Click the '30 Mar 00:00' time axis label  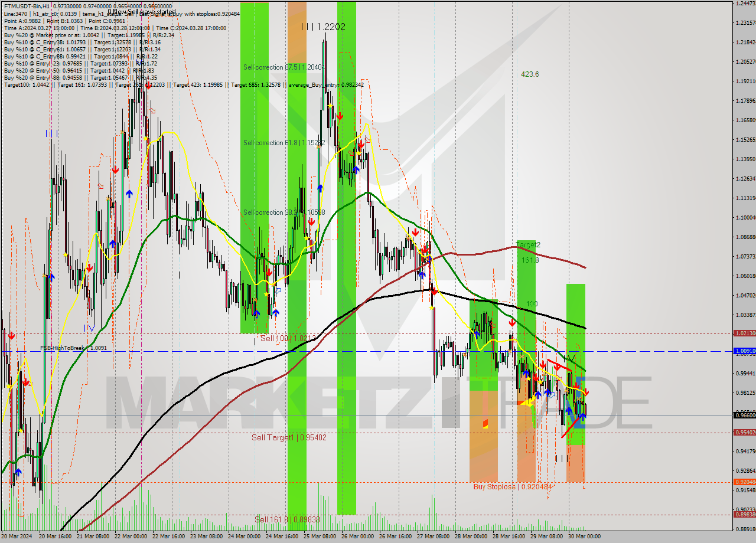click(x=584, y=537)
